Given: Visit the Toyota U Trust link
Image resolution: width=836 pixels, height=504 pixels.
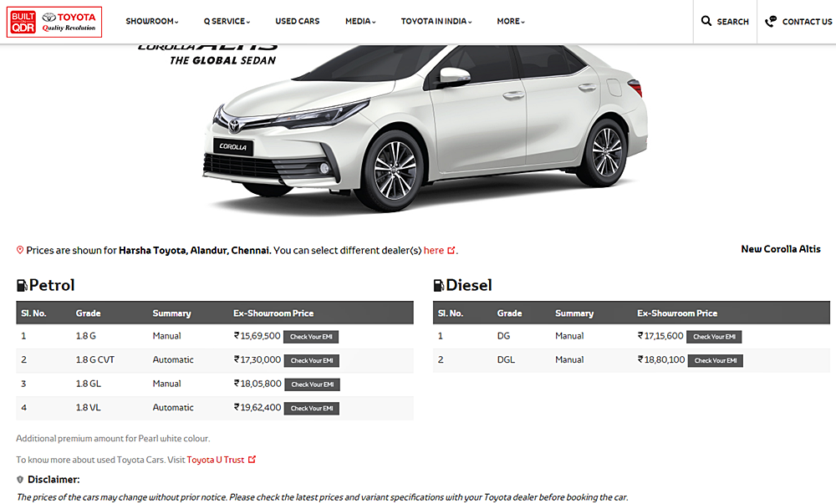Looking at the screenshot, I should [216, 460].
